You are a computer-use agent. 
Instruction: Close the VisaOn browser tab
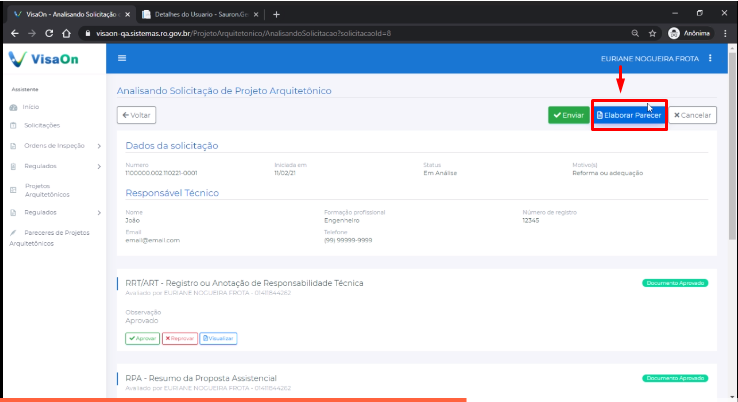128,15
